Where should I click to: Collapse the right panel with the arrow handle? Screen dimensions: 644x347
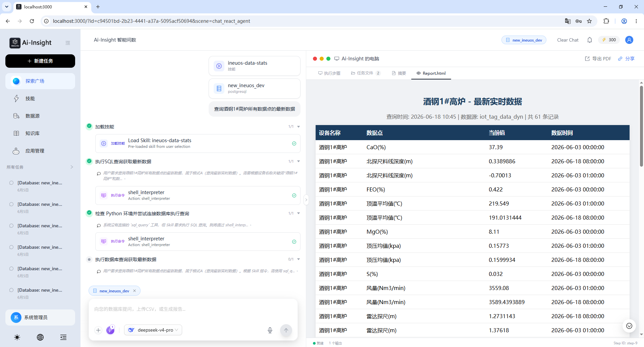point(306,200)
